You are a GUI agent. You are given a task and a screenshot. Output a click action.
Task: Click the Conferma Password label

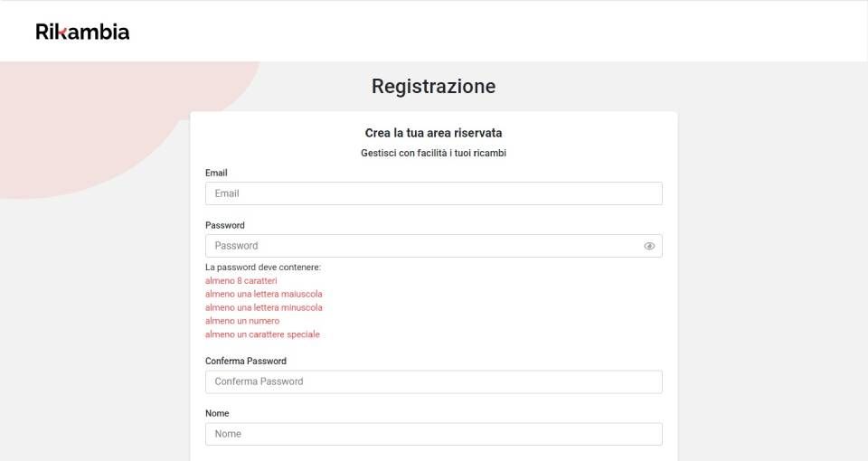coord(246,361)
